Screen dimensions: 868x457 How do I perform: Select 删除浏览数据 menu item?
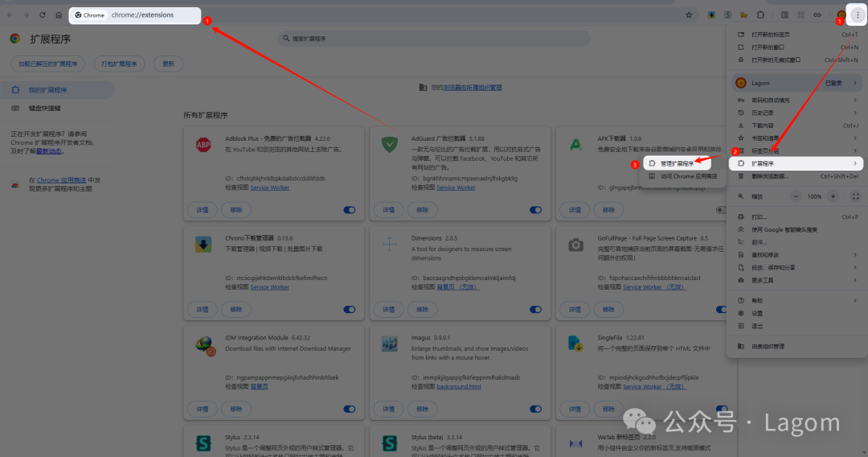pos(797,176)
